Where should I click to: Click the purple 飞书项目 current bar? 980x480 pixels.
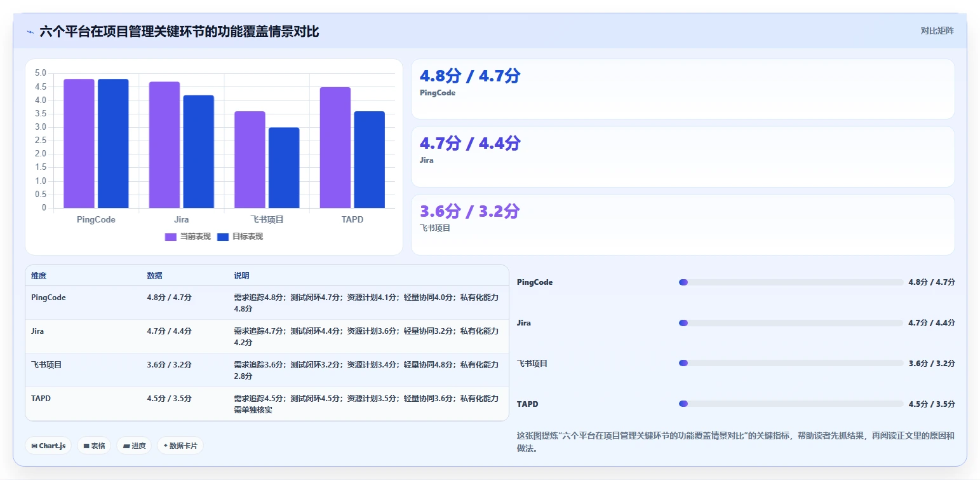pyautogui.click(x=250, y=160)
